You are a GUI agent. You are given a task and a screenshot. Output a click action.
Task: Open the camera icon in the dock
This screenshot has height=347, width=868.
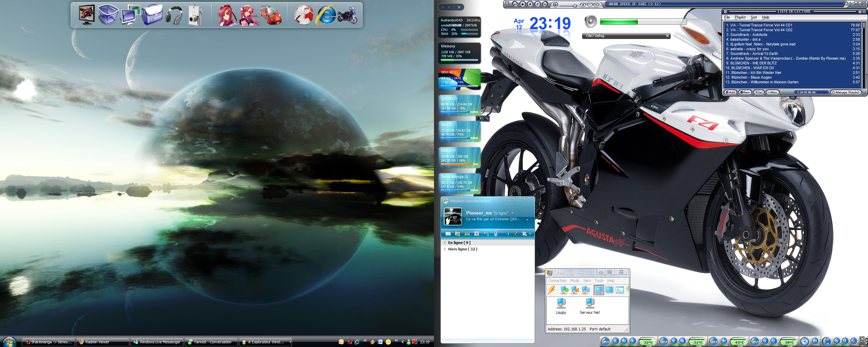[x=195, y=15]
